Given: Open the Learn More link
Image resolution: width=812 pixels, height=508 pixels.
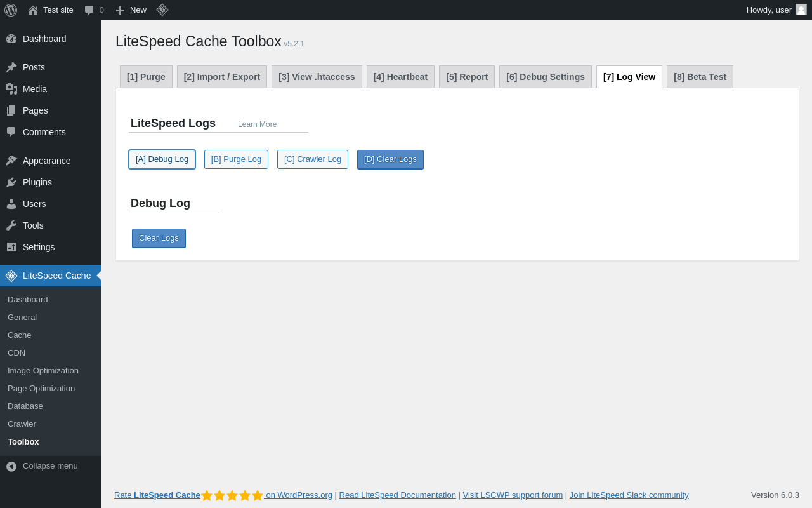Looking at the screenshot, I should [257, 124].
